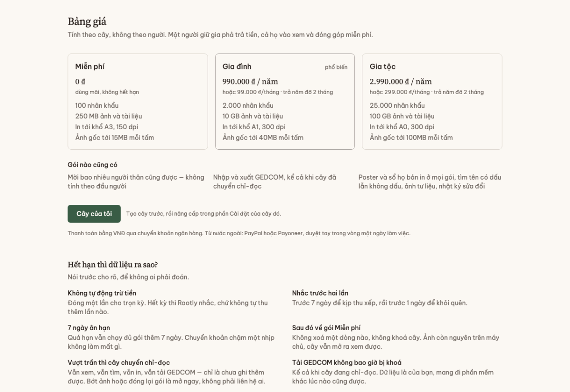Click "Tải GEDCOM không bao giờ bị khoá" title
Image resolution: width=570 pixels, height=392 pixels.
(x=347, y=363)
